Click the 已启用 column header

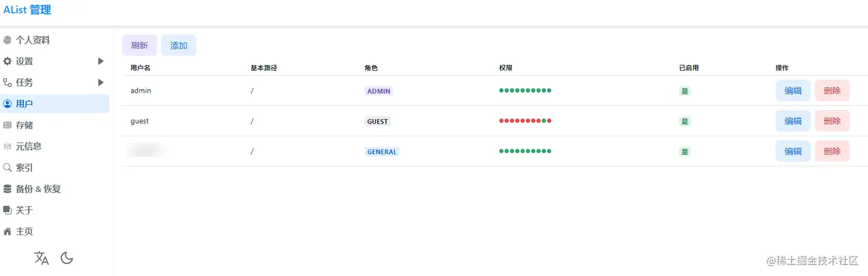point(689,68)
